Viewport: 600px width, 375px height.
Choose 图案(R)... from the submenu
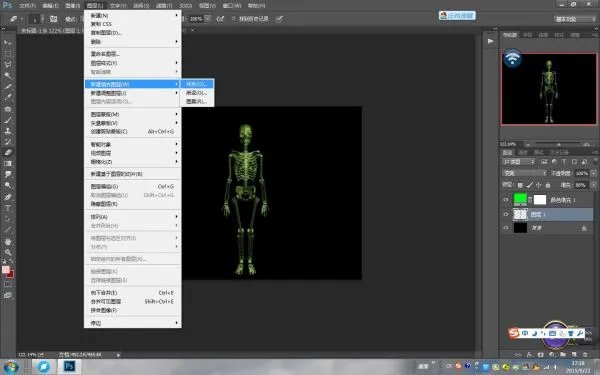[197, 101]
